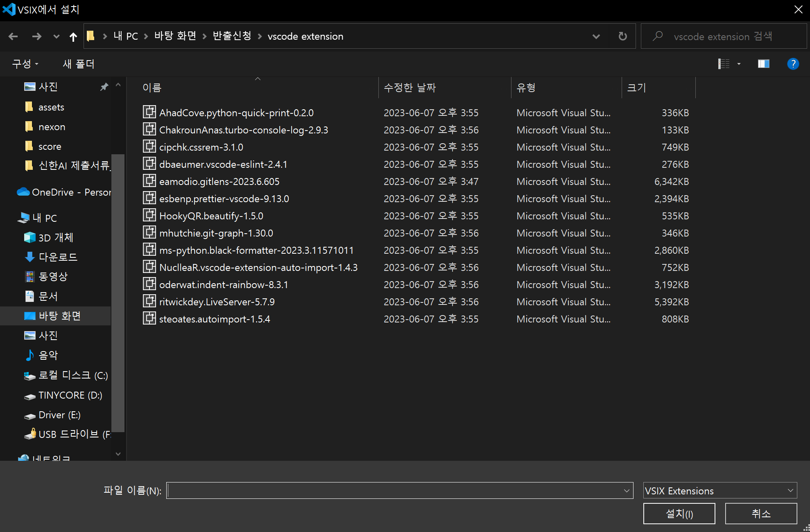Open pinned 사진 in quick access

coord(48,87)
